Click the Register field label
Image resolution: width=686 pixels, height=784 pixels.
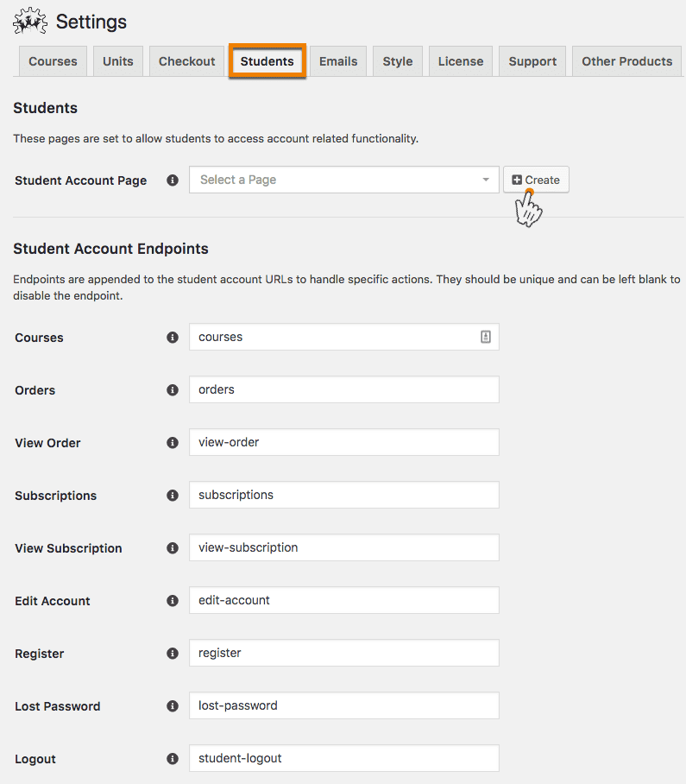click(x=40, y=654)
